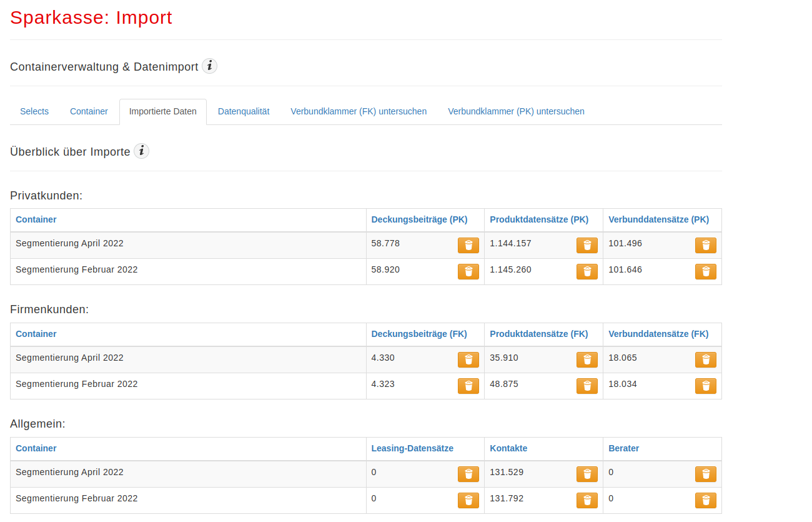Delete Produktdatensätze (FK) for April 2022
812x522 pixels.
pyautogui.click(x=587, y=359)
